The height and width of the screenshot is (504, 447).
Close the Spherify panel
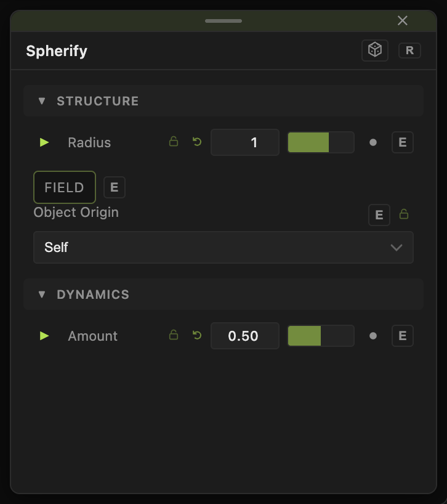point(403,20)
